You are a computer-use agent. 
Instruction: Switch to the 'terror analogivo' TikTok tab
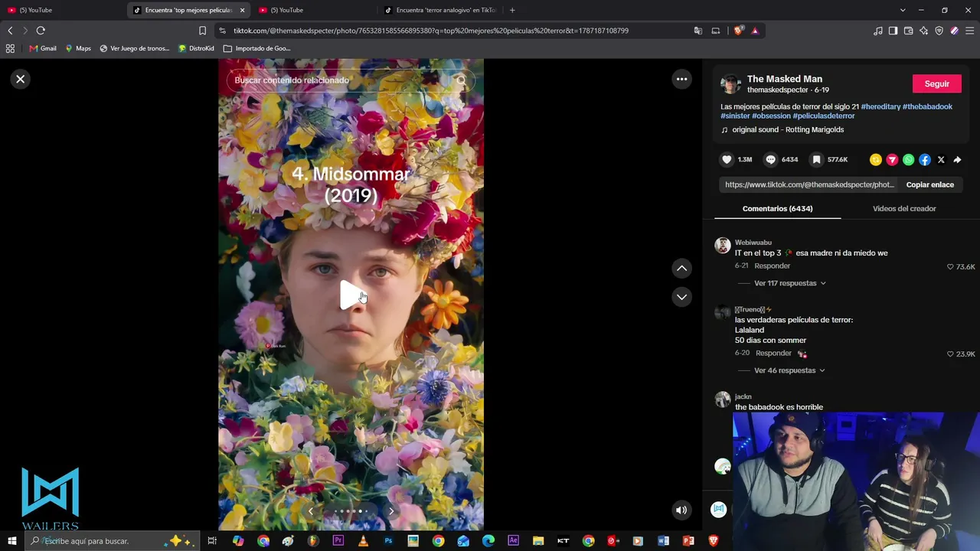(x=439, y=10)
